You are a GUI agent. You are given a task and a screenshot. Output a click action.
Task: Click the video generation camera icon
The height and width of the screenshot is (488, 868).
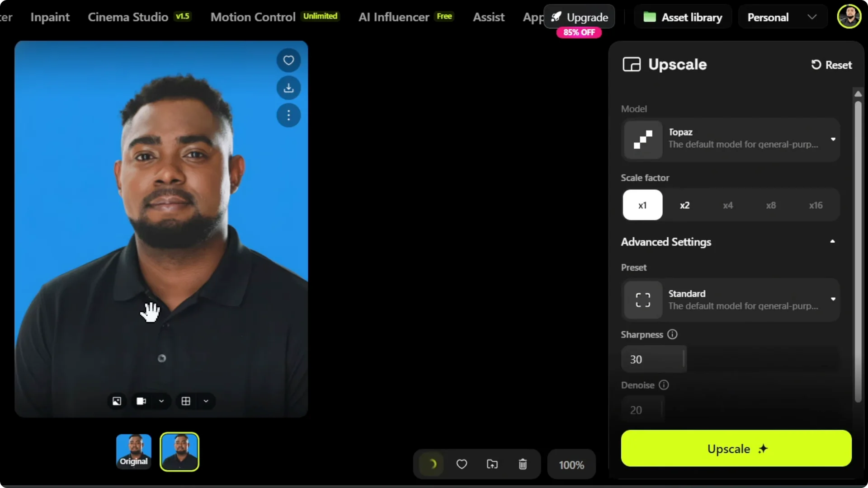tap(141, 401)
